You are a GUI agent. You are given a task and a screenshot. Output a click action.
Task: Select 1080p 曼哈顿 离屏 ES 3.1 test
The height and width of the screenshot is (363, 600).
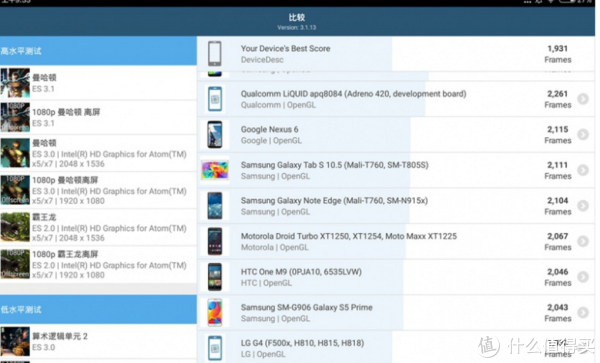(x=98, y=117)
